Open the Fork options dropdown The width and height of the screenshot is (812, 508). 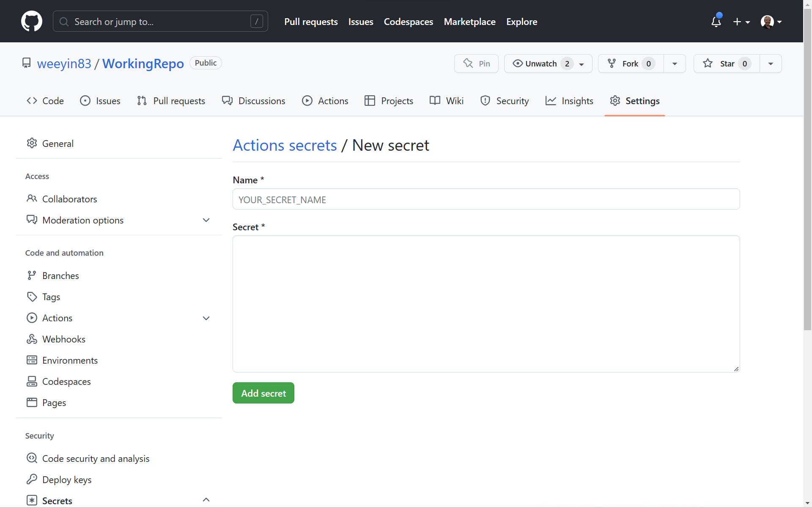[675, 63]
